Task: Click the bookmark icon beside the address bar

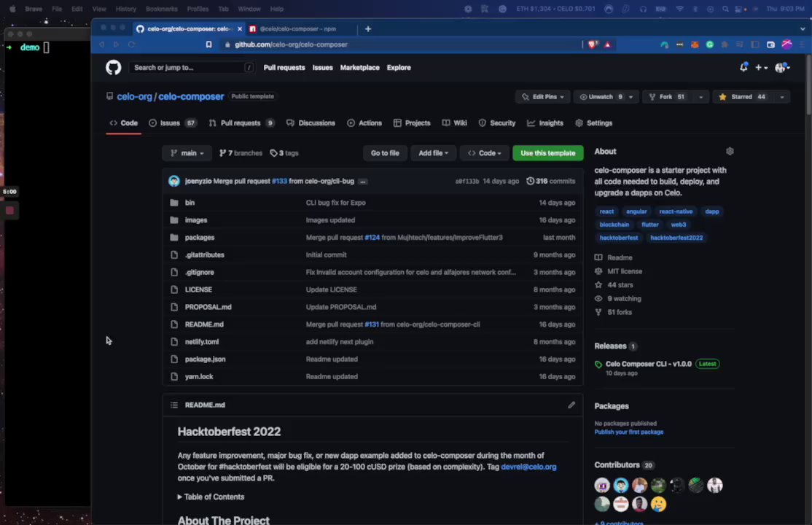Action: [x=208, y=44]
